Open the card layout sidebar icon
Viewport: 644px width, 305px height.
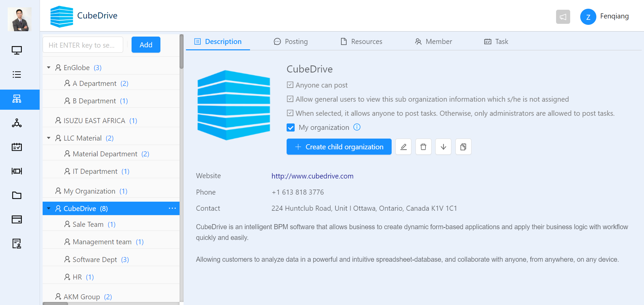click(17, 219)
